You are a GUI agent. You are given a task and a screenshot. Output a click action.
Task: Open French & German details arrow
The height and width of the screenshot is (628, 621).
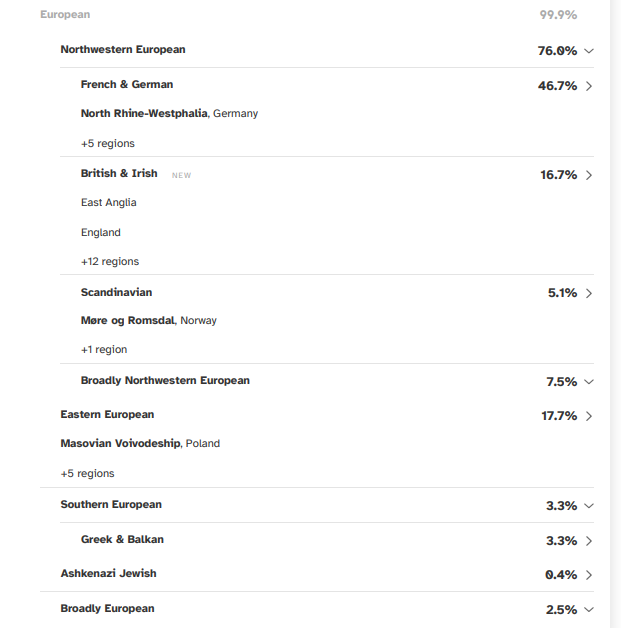click(589, 86)
